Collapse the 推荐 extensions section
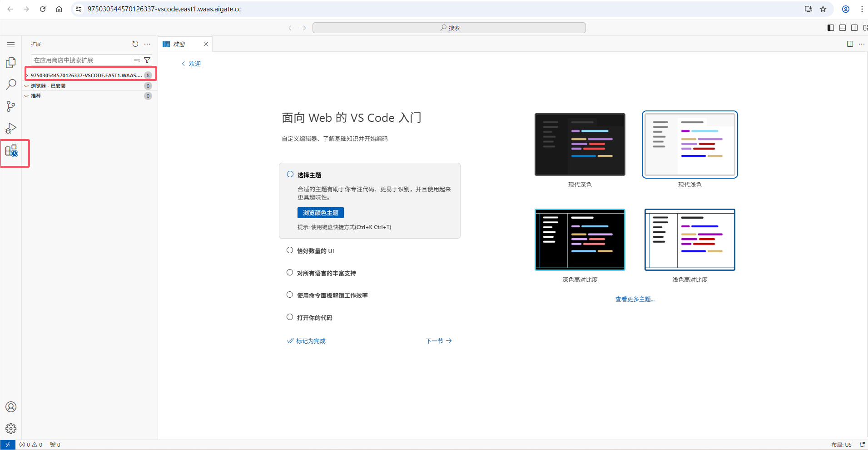Screen dimensions: 868x450 pyautogui.click(x=26, y=96)
